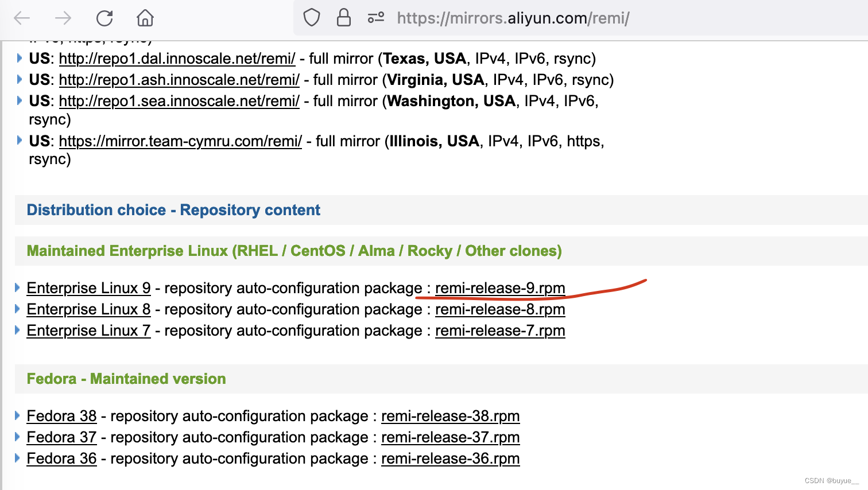Open the Fedora 37 directory link
Viewport: 868px width, 490px height.
62,437
